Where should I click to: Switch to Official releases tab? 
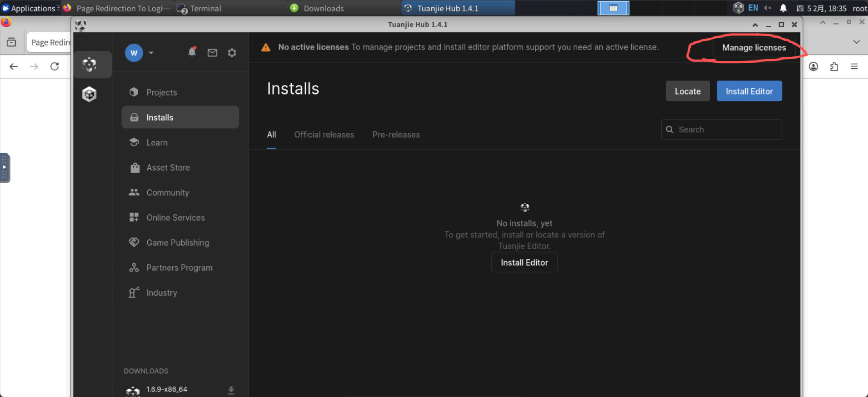click(324, 135)
